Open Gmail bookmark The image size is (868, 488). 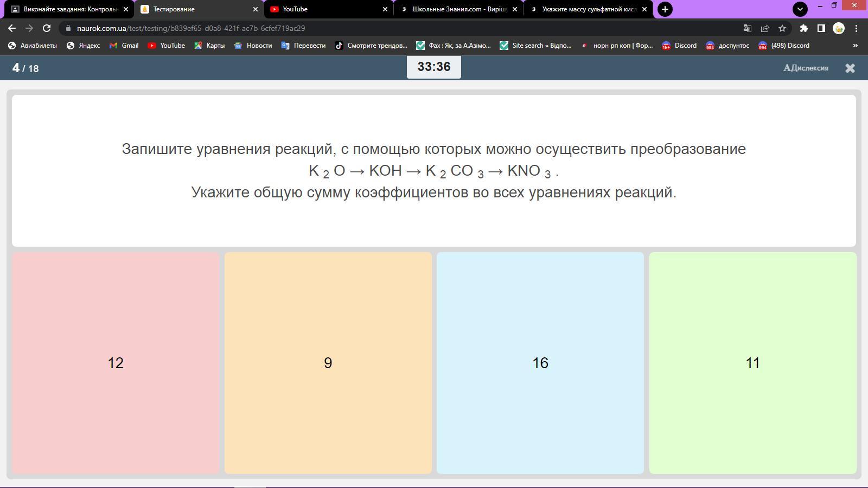(124, 46)
